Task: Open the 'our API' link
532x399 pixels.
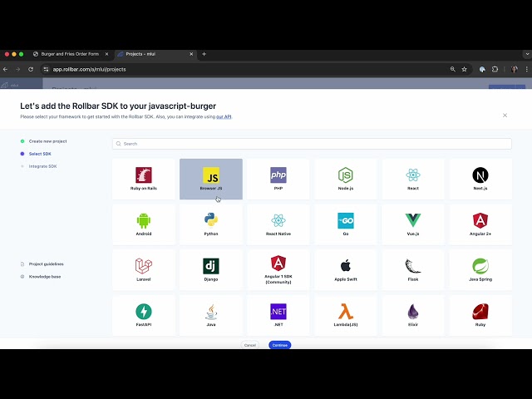Action: tap(224, 116)
